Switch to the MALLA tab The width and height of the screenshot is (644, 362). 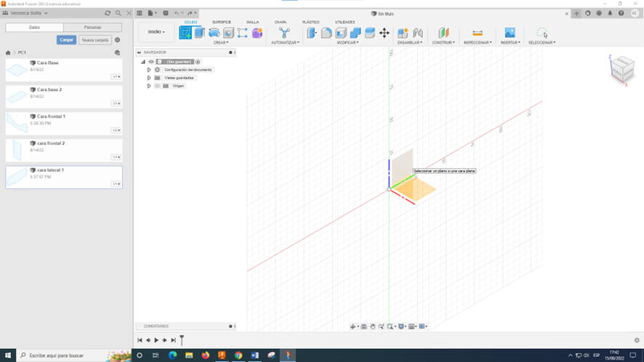(x=253, y=23)
